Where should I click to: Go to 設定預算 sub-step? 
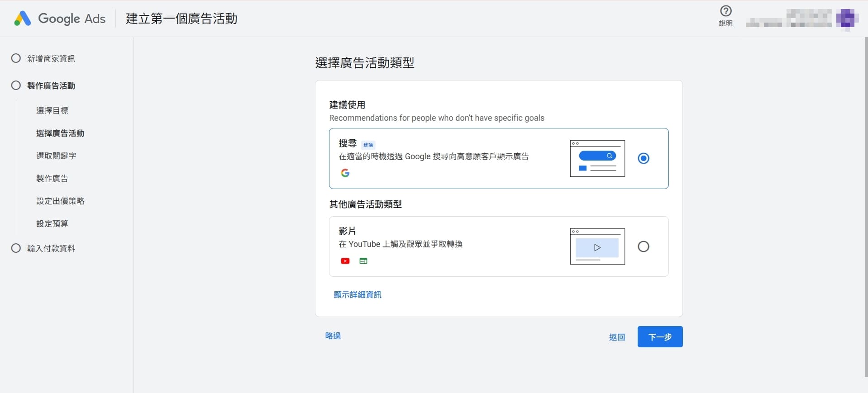(52, 223)
